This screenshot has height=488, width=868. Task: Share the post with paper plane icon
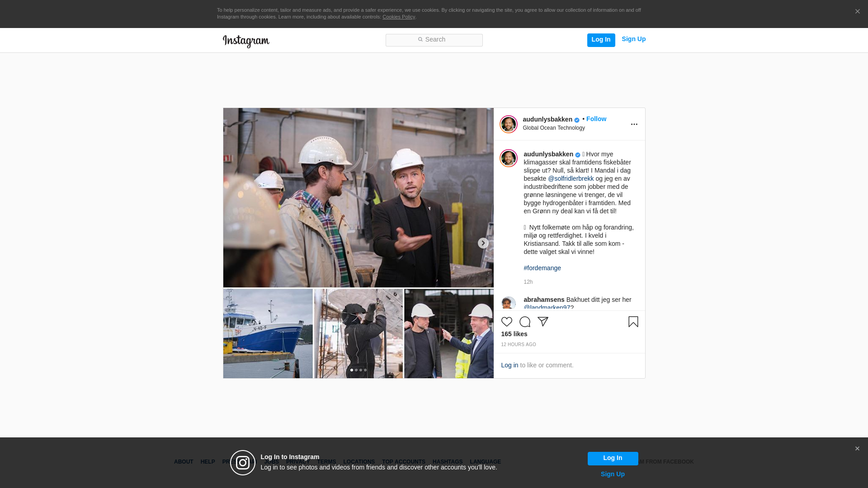542,322
